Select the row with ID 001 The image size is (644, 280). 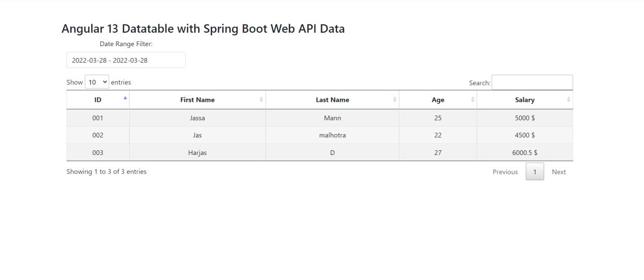pyautogui.click(x=98, y=118)
